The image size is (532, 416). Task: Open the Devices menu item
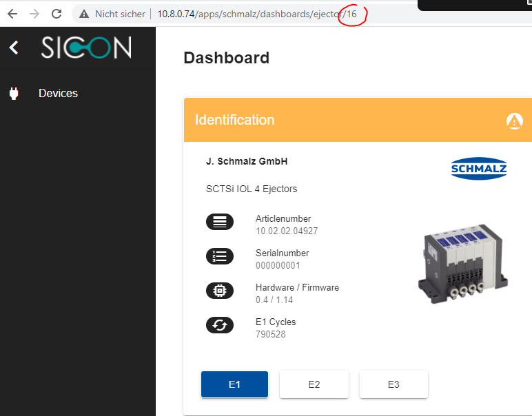tap(58, 94)
